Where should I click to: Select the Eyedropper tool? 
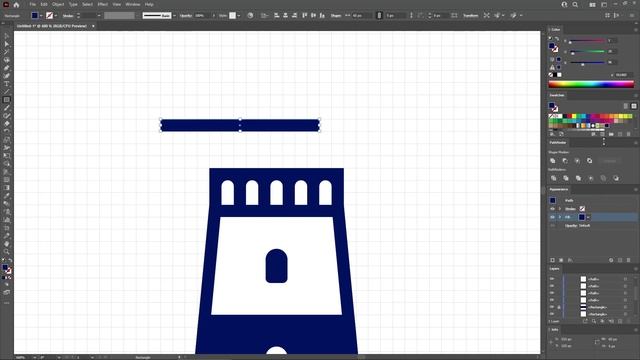7,196
